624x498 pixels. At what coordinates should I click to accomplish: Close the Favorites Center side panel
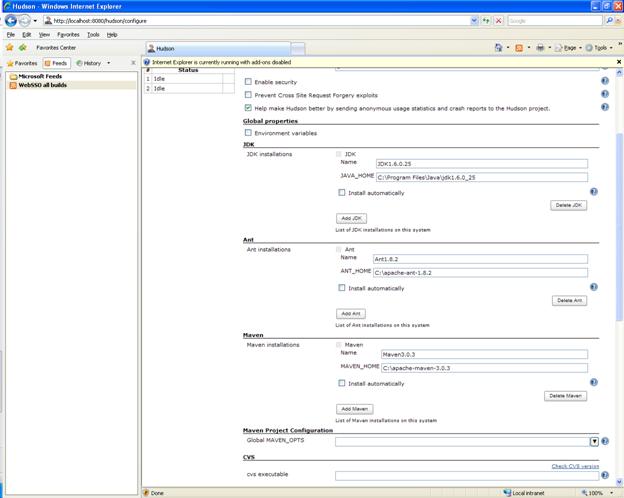point(133,63)
